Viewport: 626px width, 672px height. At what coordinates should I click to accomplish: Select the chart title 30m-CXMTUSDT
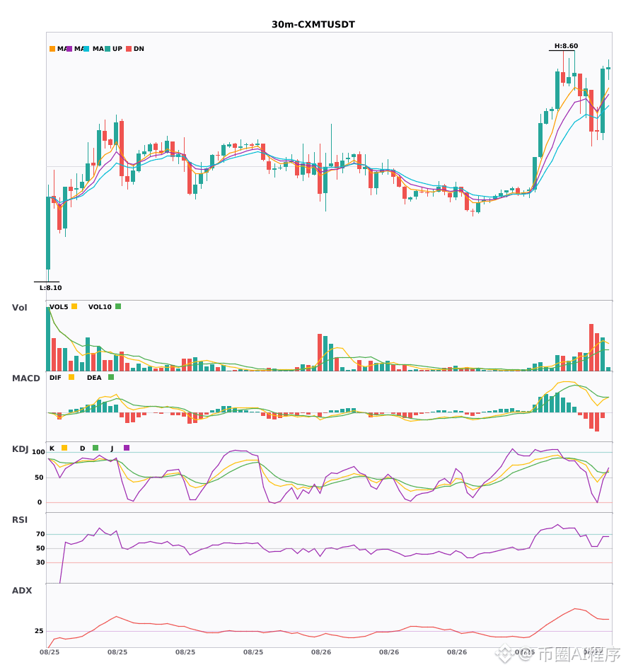point(313,25)
